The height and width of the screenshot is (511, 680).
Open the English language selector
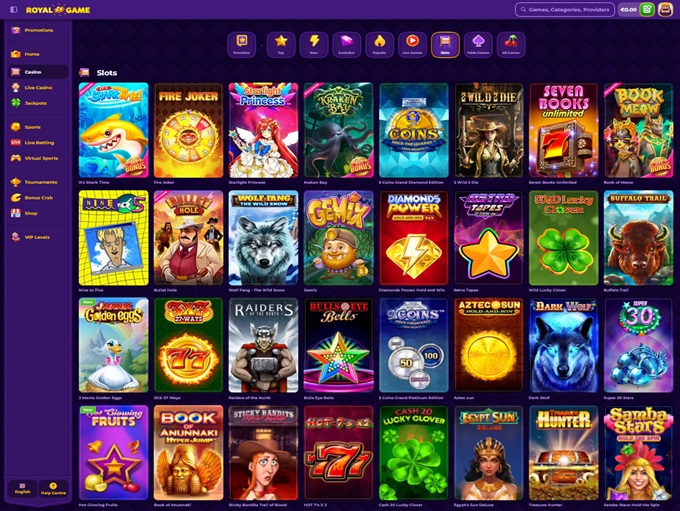click(23, 488)
